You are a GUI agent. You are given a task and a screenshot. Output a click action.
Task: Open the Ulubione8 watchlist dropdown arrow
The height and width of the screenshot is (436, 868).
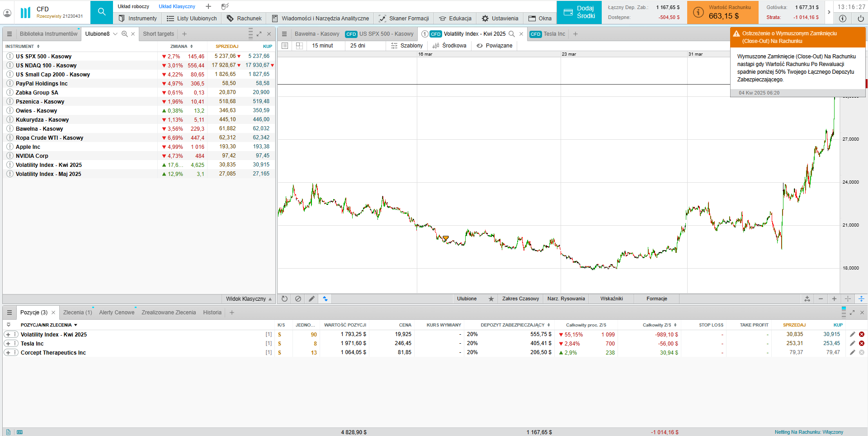coord(115,34)
